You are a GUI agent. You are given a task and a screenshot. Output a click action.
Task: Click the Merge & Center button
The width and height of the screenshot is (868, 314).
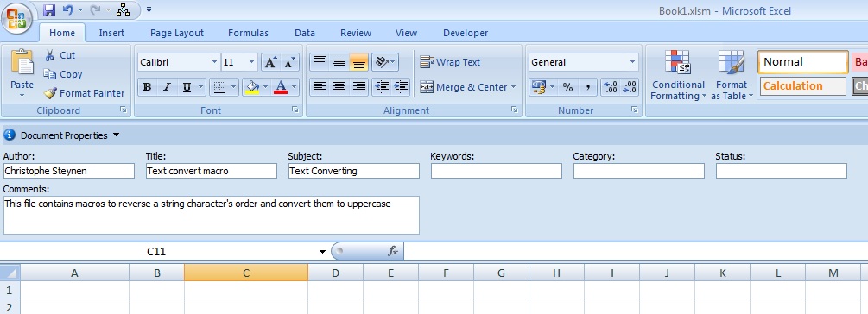click(x=467, y=87)
